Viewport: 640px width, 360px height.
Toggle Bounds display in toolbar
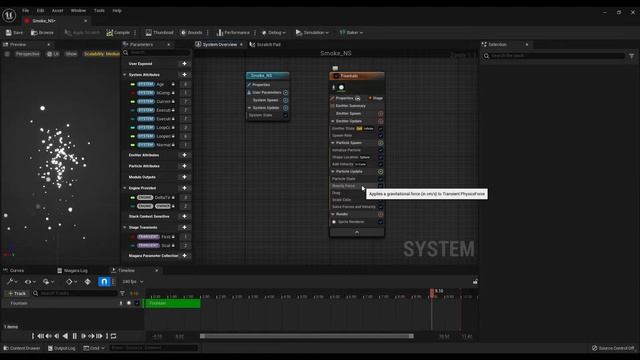click(x=191, y=32)
